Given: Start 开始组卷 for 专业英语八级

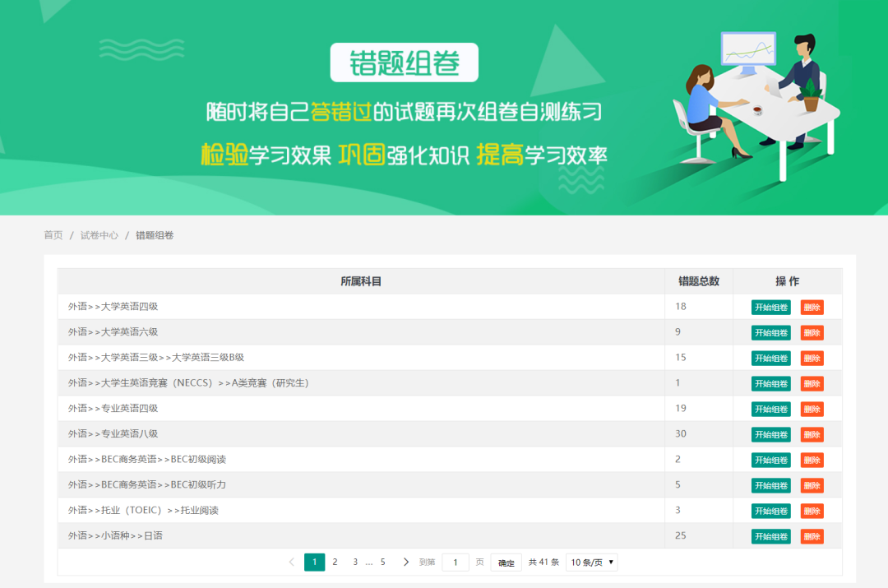Looking at the screenshot, I should click(770, 435).
